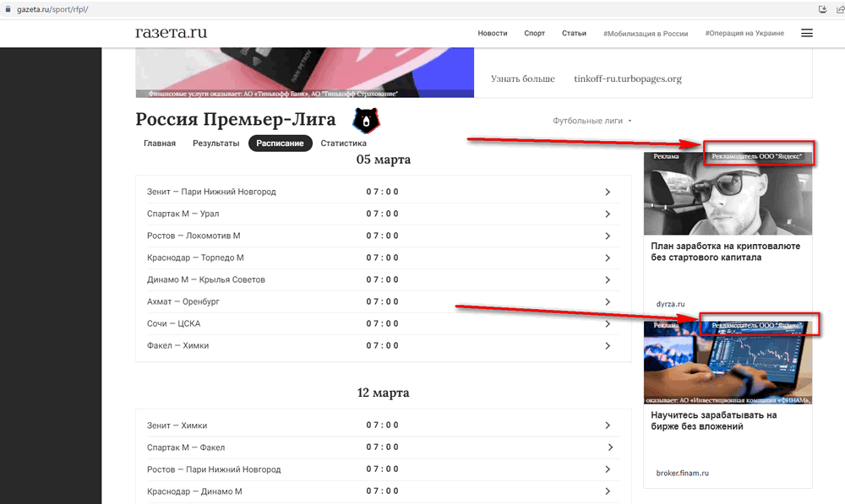
Task: Click the Узнать больше link
Action: [x=523, y=79]
